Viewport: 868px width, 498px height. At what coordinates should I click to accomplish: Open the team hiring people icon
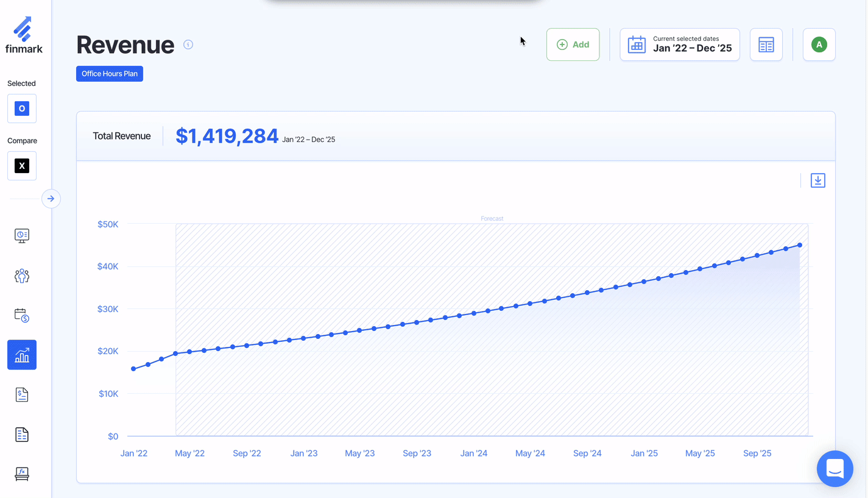point(22,276)
